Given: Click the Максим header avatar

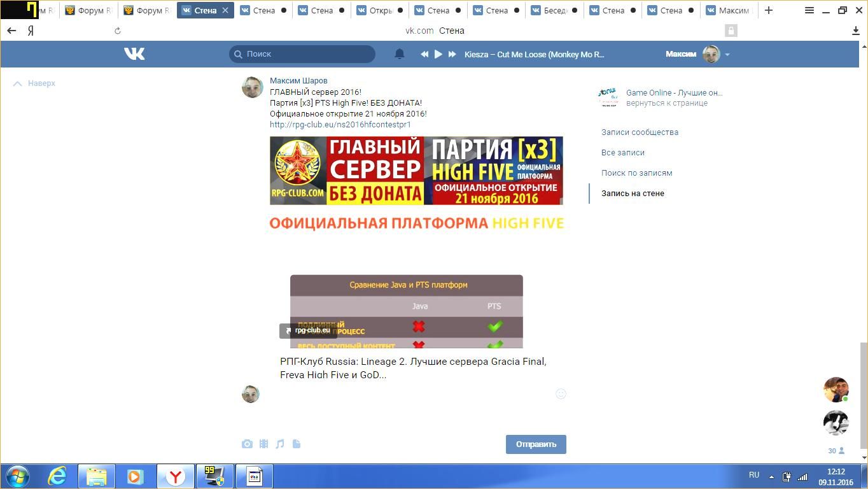Looking at the screenshot, I should point(711,54).
